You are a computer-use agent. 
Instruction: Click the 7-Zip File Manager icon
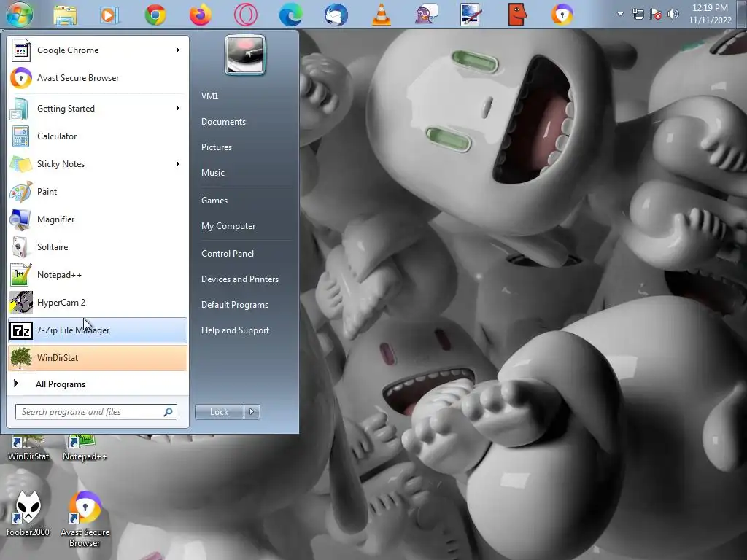pyautogui.click(x=20, y=330)
